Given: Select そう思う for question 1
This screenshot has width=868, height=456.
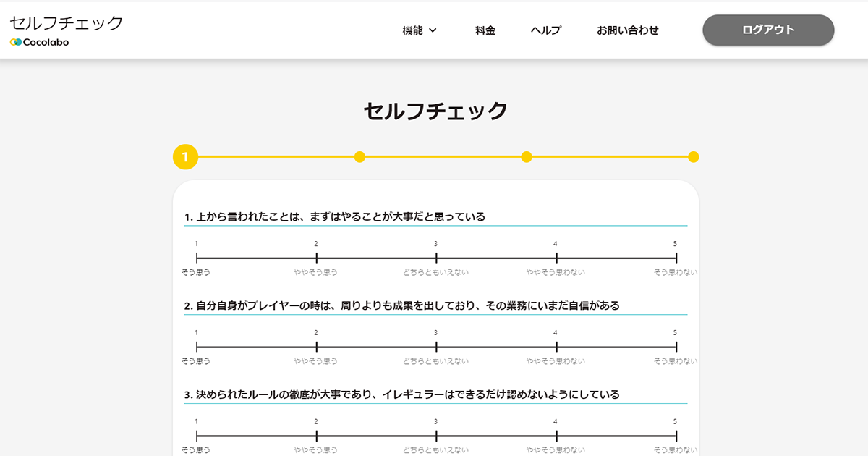Looking at the screenshot, I should (x=195, y=257).
